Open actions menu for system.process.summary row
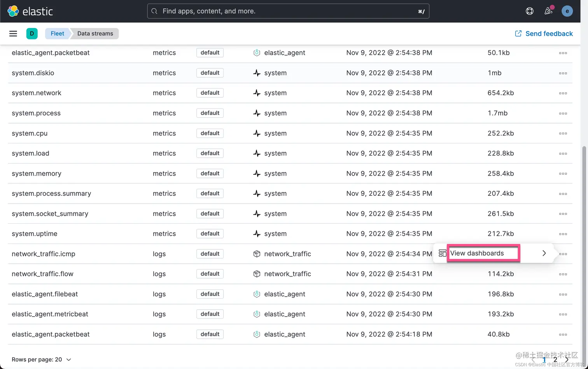The width and height of the screenshot is (588, 369). 563,194
